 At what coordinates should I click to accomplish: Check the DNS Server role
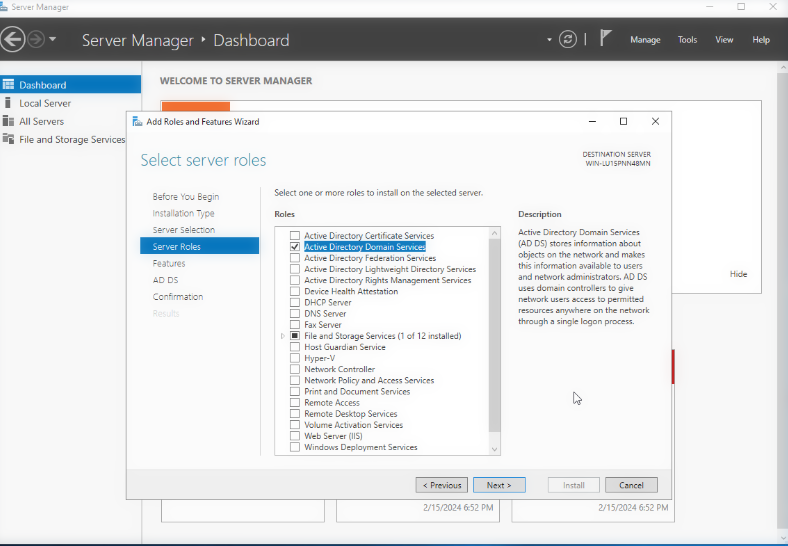click(x=295, y=314)
